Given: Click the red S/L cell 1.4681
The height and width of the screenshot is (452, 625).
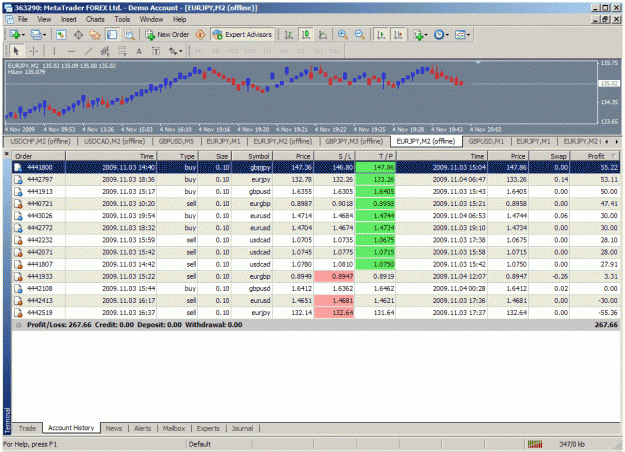Looking at the screenshot, I should pyautogui.click(x=334, y=301).
